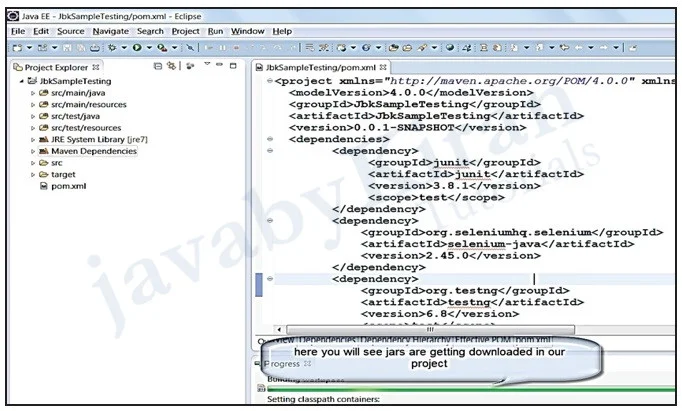Open the Project menu
682x411 pixels.
(185, 31)
